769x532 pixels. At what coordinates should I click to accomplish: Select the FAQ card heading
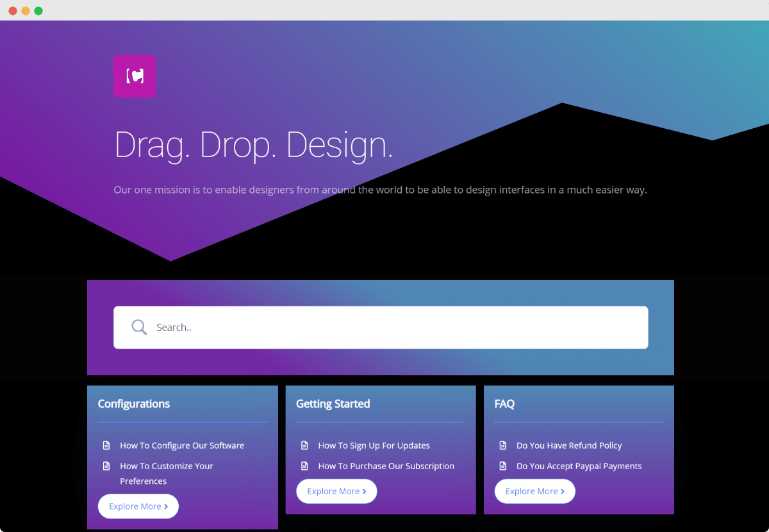coord(504,404)
